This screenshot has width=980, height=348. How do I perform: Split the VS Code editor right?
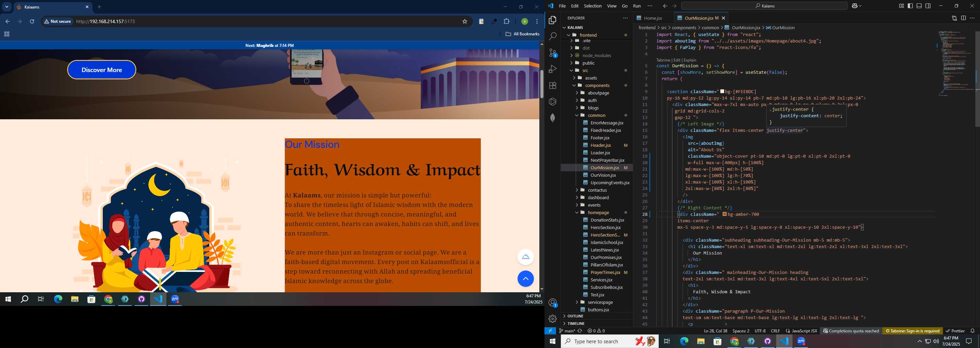(x=963, y=18)
